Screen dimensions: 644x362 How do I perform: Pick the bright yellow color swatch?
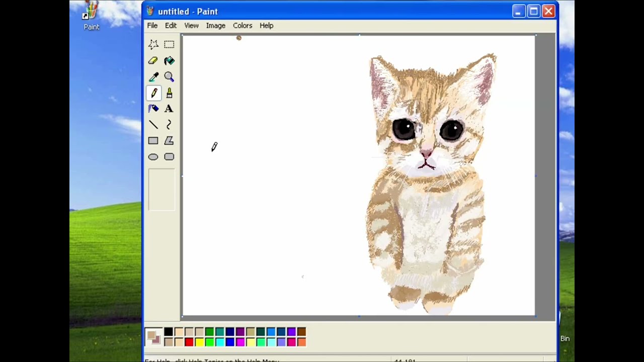coord(200,342)
